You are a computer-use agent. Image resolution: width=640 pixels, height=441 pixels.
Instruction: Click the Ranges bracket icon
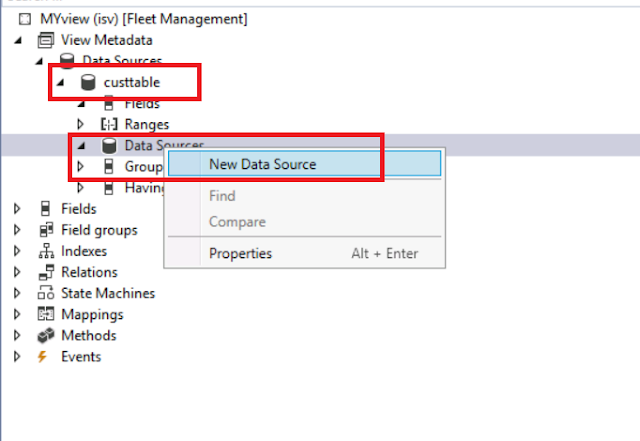point(110,124)
